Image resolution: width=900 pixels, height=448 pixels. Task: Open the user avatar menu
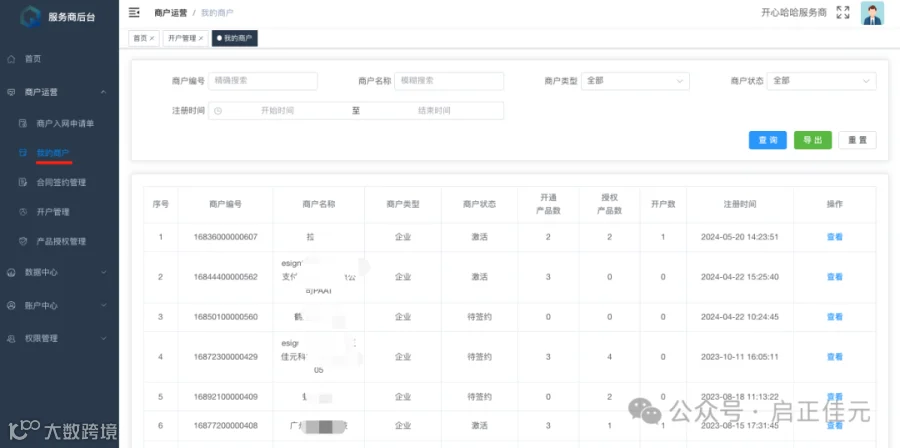point(872,13)
